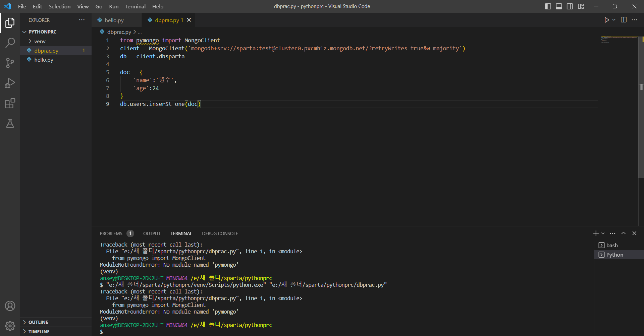
Task: Click the Python terminal icon
Action: pyautogui.click(x=601, y=255)
